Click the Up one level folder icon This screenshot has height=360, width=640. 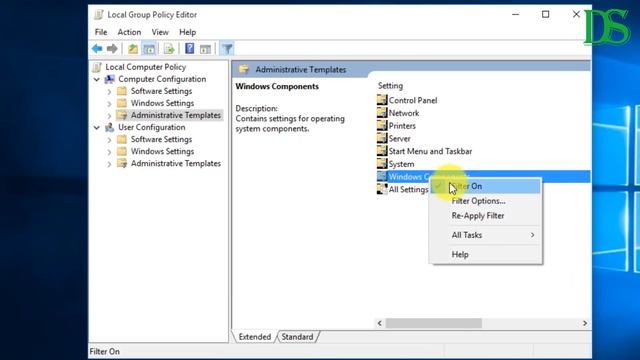tap(133, 49)
